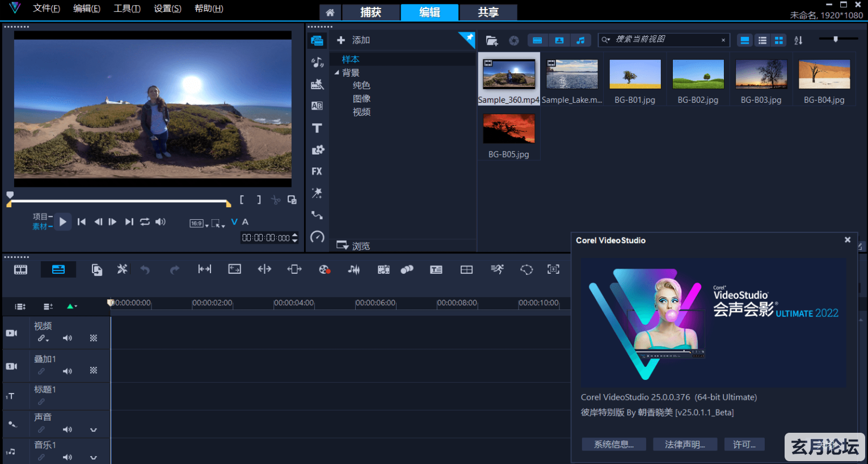Image resolution: width=868 pixels, height=464 pixels.
Task: Click the Enlarge preview window icon
Action: [x=292, y=200]
